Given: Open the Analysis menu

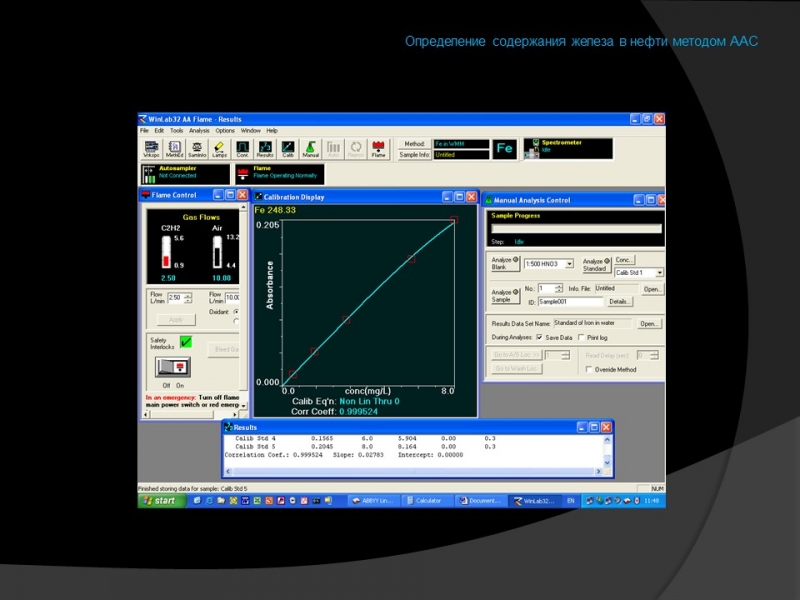Looking at the screenshot, I should coord(199,131).
